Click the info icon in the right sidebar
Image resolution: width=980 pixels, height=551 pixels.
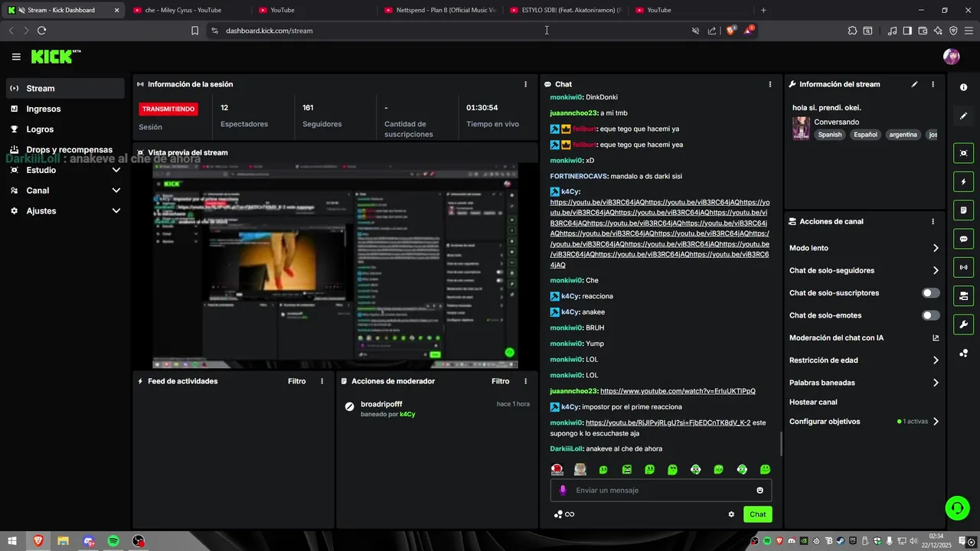963,88
